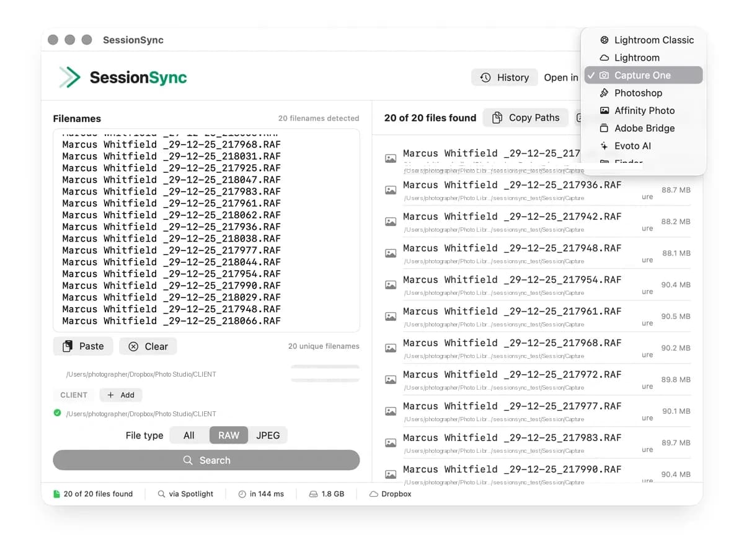
Task: Enable the RAW file type filter
Action: click(x=228, y=435)
